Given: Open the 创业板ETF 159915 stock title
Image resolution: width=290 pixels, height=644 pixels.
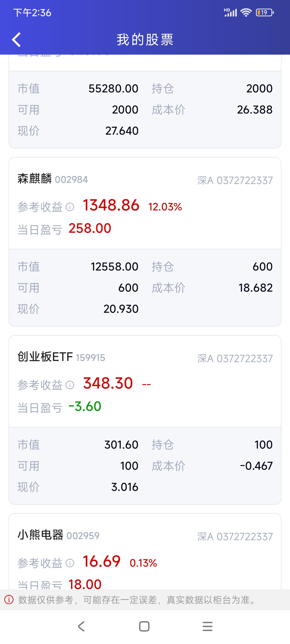Looking at the screenshot, I should pos(61,357).
